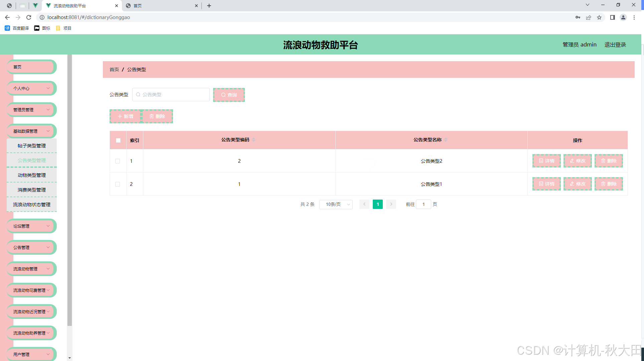Click the 退出登录 link
This screenshot has height=361, width=644.
point(615,44)
